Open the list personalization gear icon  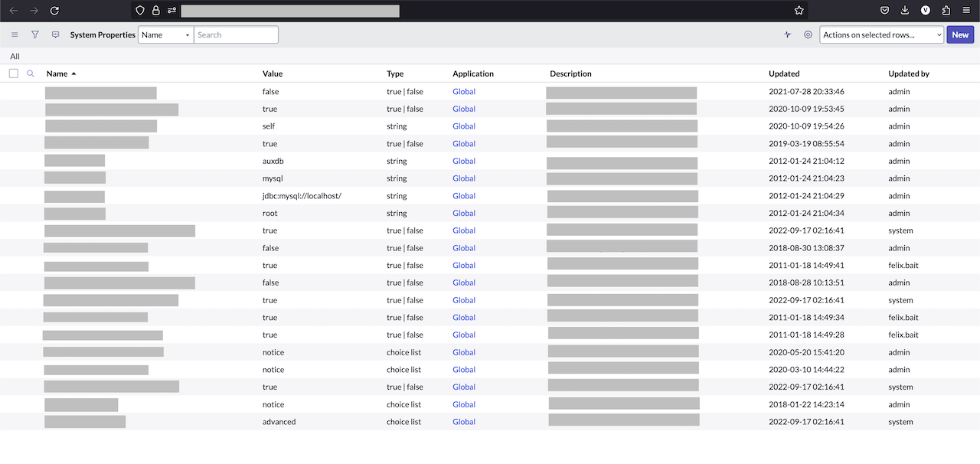(x=808, y=34)
